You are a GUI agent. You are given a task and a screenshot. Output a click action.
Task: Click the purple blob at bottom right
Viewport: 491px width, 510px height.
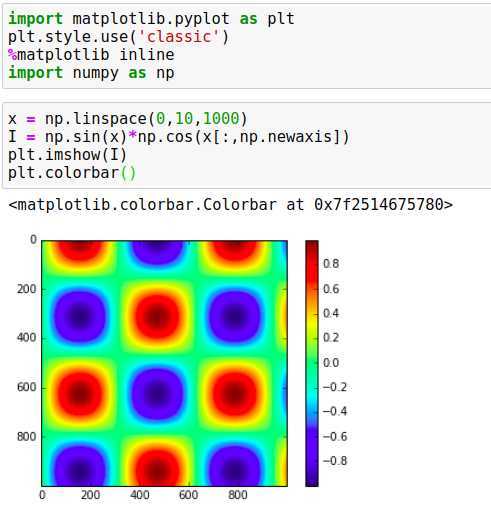point(235,468)
